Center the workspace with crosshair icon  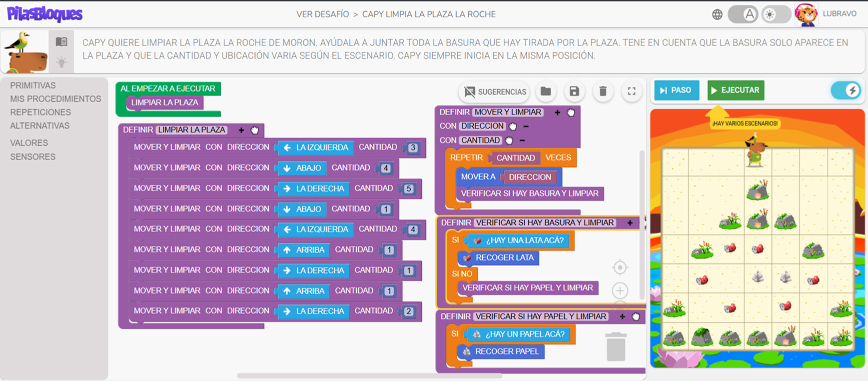pyautogui.click(x=620, y=268)
